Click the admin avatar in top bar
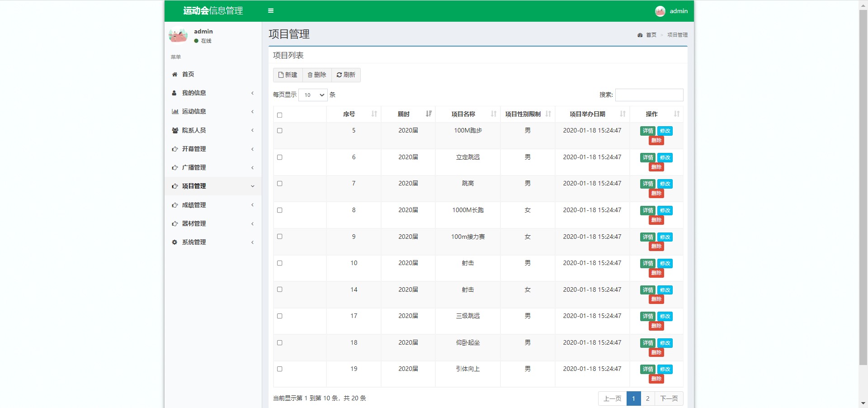Screen dimensions: 868x408 pos(660,11)
